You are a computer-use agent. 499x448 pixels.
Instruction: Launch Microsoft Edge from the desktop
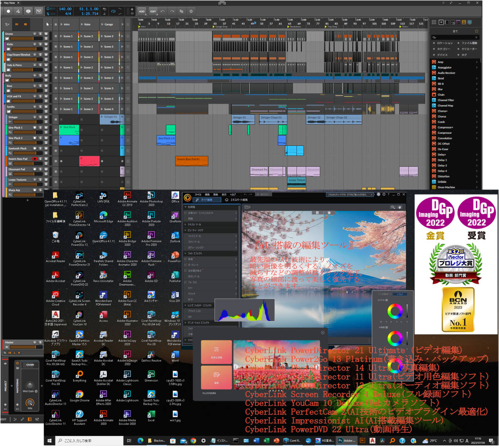pos(103,217)
